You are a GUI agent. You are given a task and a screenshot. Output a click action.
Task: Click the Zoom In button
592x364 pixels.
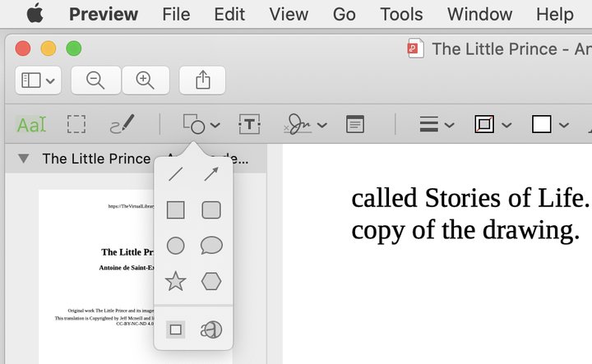(146, 80)
